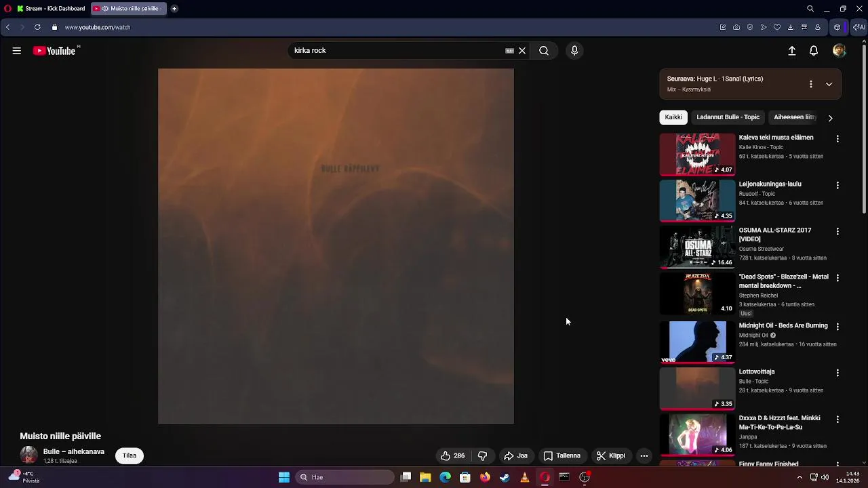Open the upload/create button

point(791,51)
